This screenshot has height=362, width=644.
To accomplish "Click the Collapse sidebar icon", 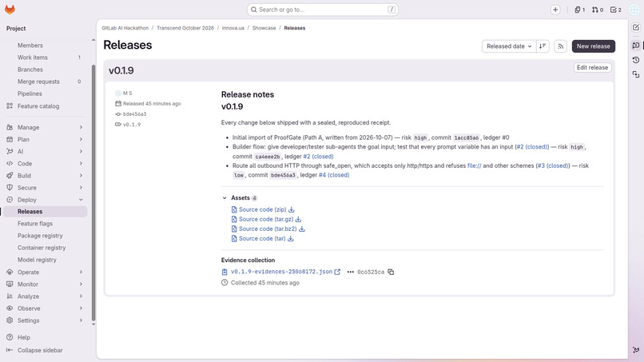I will pos(10,350).
